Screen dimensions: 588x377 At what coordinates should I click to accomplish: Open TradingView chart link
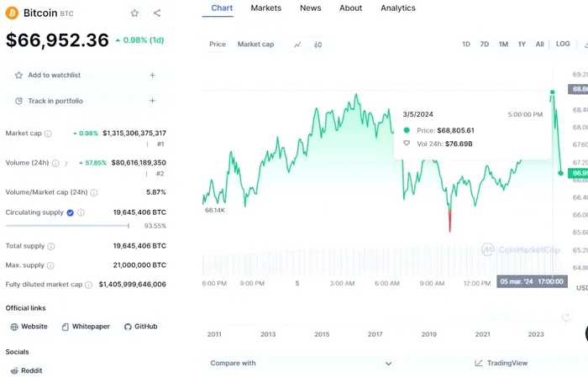coord(501,363)
